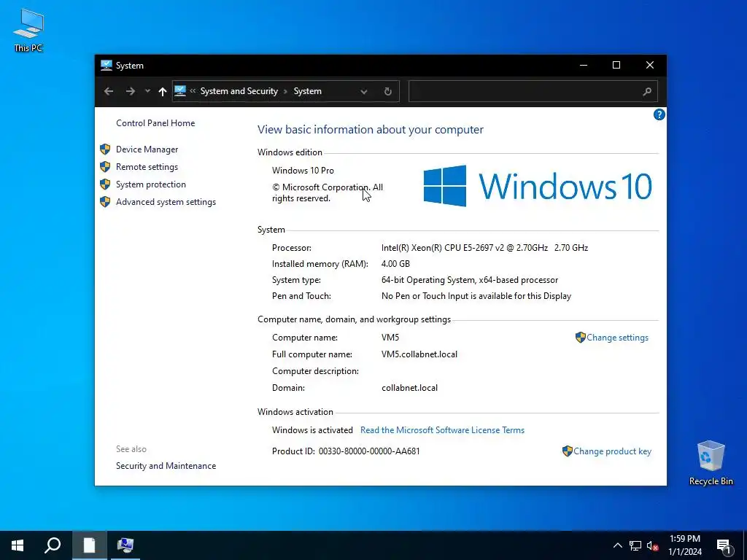Open Security and Maintenance
The image size is (747, 560).
coord(166,466)
